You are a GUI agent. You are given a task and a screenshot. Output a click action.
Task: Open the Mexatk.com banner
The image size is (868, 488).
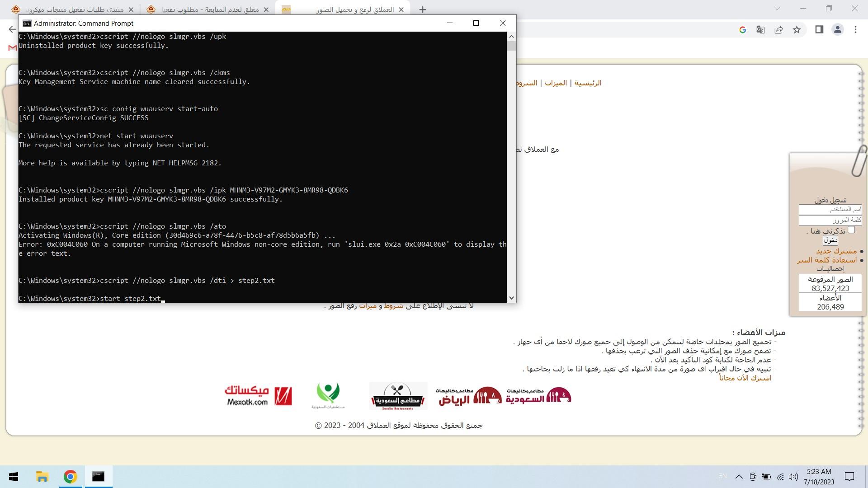(258, 396)
